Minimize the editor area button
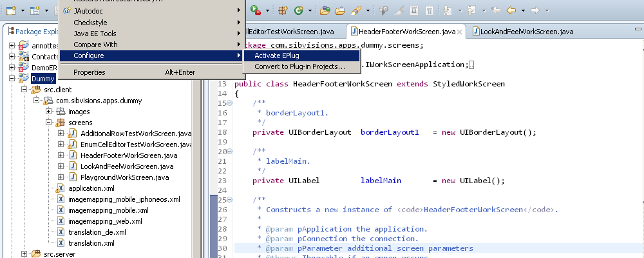This screenshot has height=258, width=644. click(x=638, y=30)
